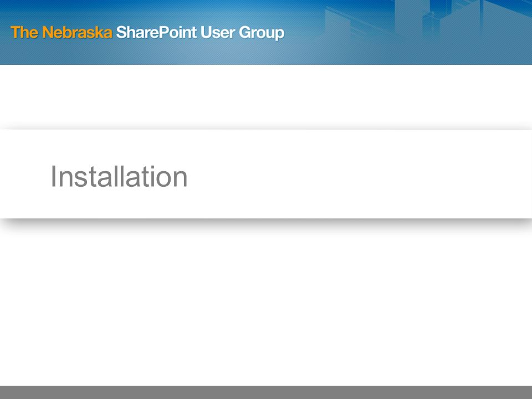
Task: Click the 'Installation' slide title
Action: click(x=119, y=176)
